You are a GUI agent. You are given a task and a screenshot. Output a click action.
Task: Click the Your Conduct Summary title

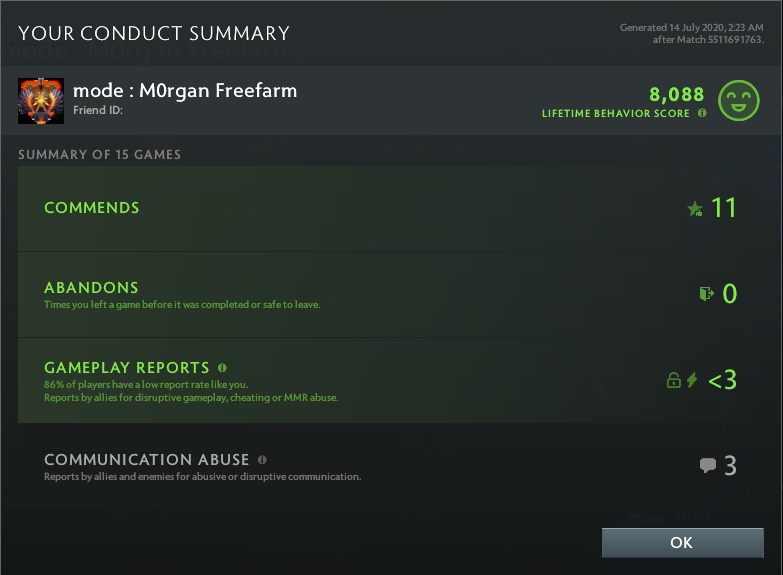154,34
